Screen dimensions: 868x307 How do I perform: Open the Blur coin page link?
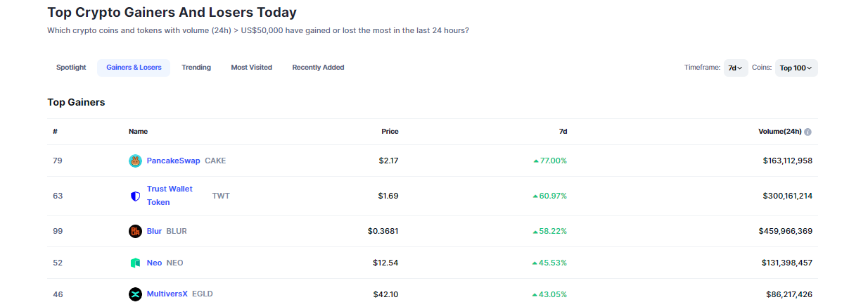click(154, 231)
